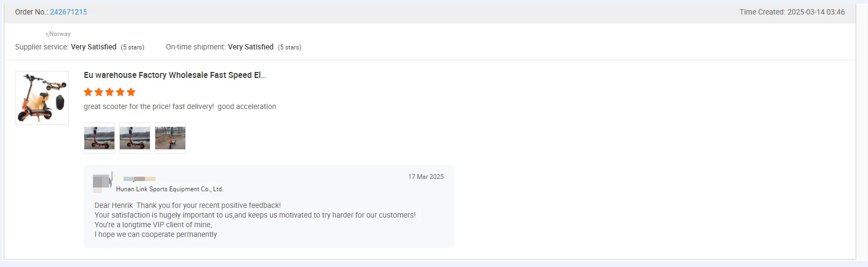Click the 17 Mar 2025 reply date

426,177
